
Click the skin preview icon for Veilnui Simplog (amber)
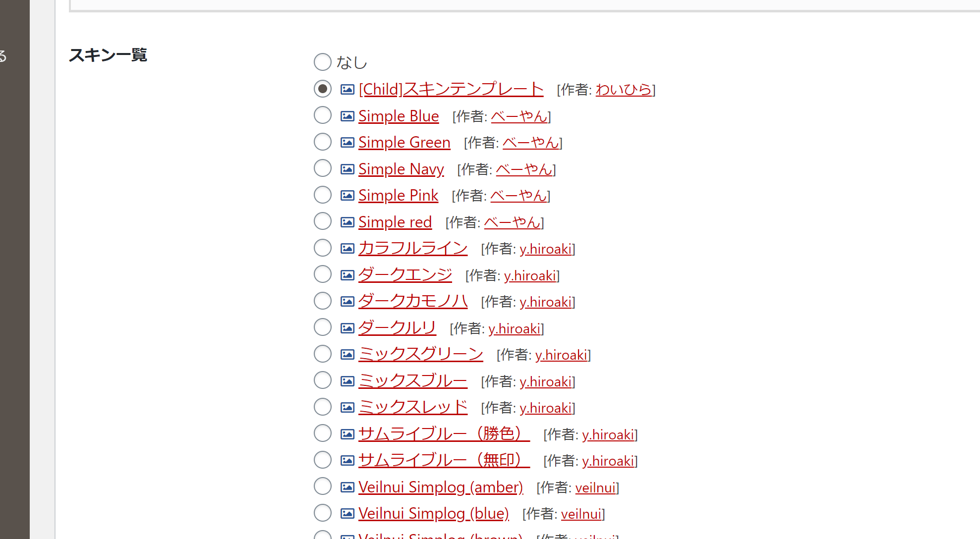(346, 487)
